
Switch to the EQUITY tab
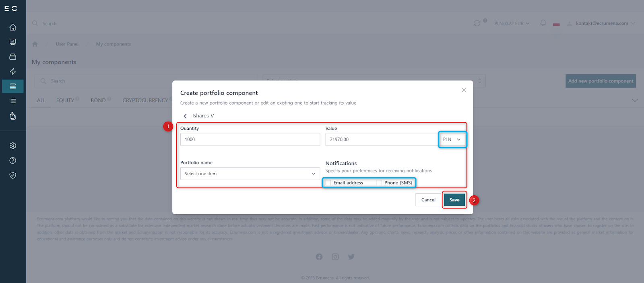pyautogui.click(x=65, y=100)
